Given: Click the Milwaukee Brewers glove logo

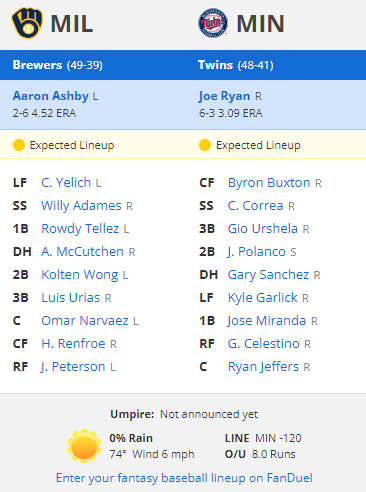Looking at the screenshot, I should [x=27, y=23].
